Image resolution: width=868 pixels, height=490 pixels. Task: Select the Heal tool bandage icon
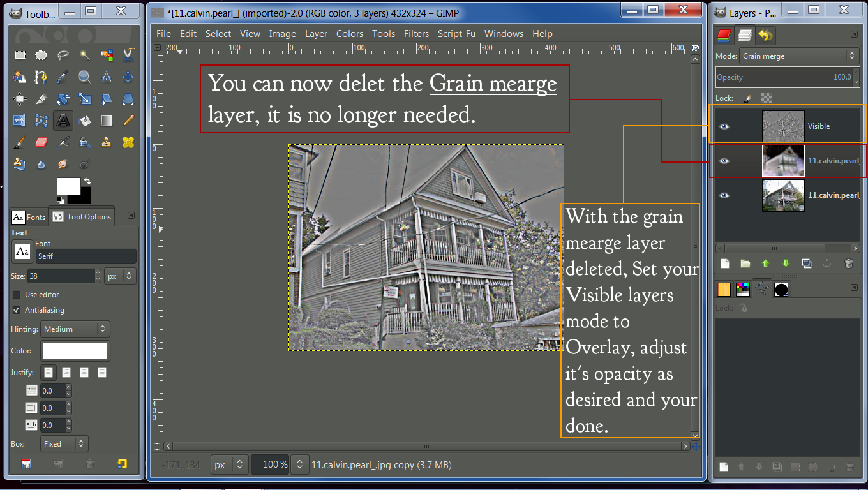point(128,142)
